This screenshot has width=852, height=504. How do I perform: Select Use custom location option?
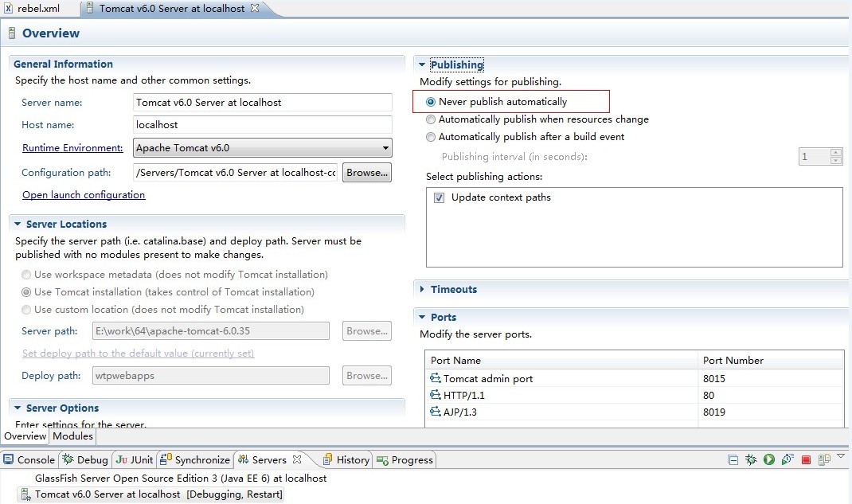pos(26,310)
